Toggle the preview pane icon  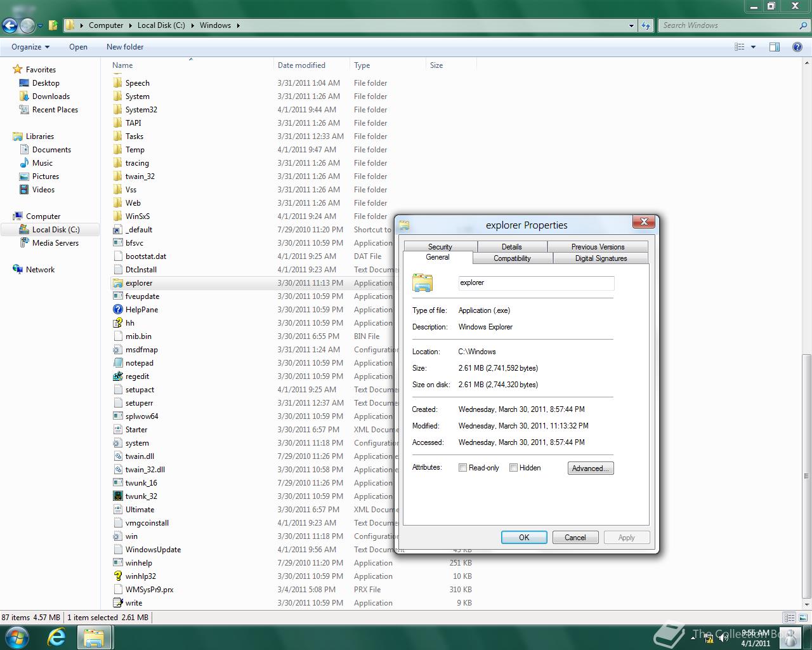(774, 47)
